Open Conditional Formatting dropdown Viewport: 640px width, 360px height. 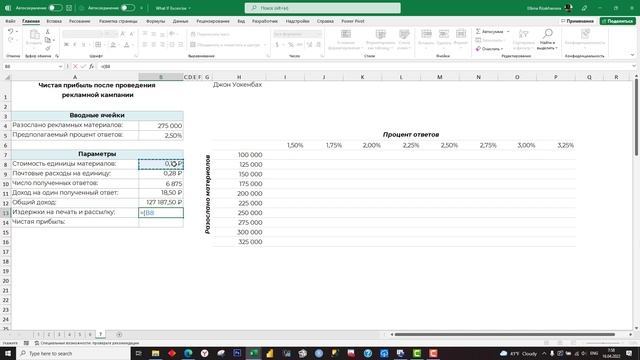click(345, 40)
